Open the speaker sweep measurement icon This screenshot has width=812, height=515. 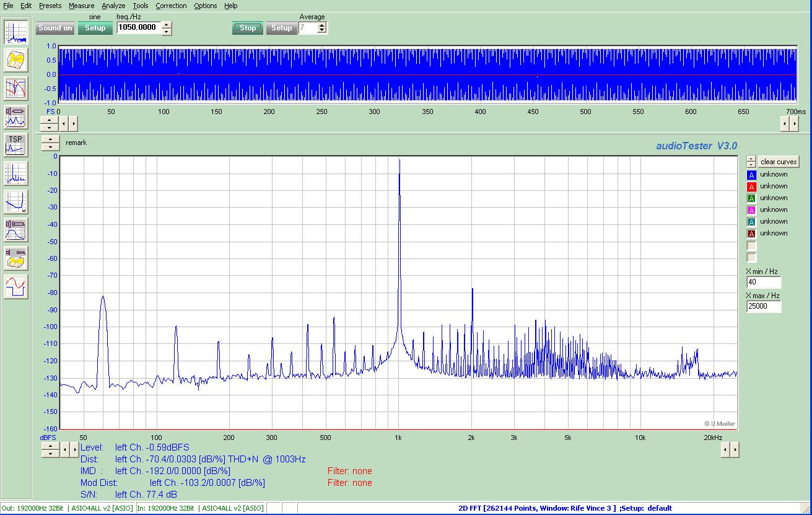pos(16,117)
